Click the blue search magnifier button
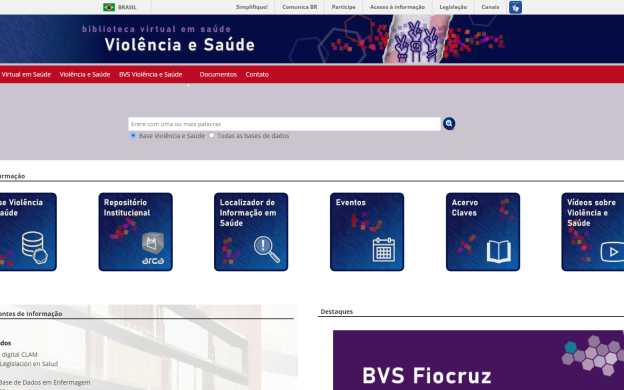Screen dimensions: 624x390 (x=449, y=124)
